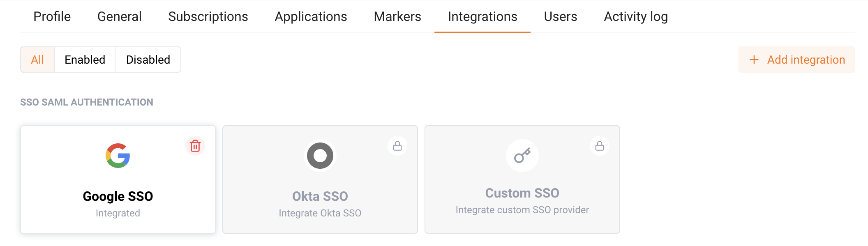This screenshot has height=246, width=868.
Task: Open the Google SSO integration card
Action: (118, 179)
